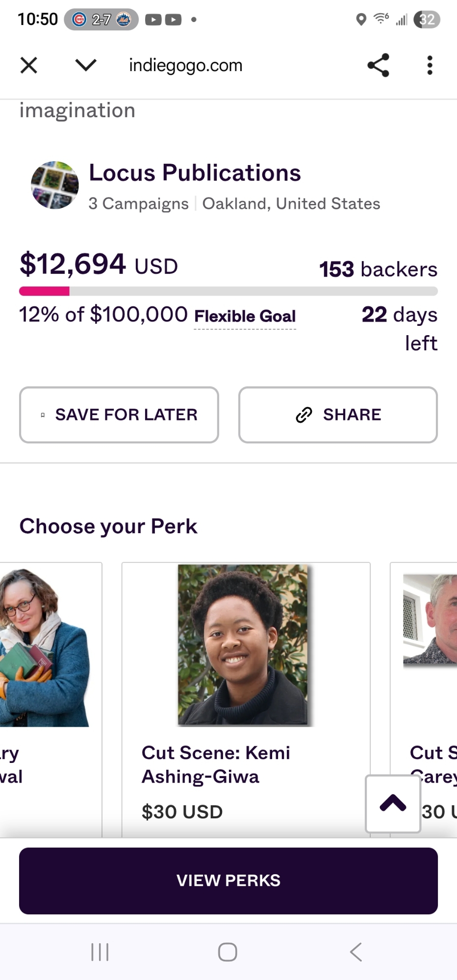This screenshot has width=457, height=980.
Task: Tap the browser share icon
Action: 378,65
